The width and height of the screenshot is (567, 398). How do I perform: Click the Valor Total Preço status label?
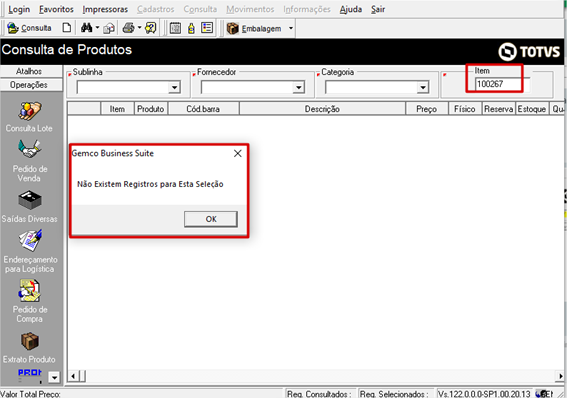[30, 394]
